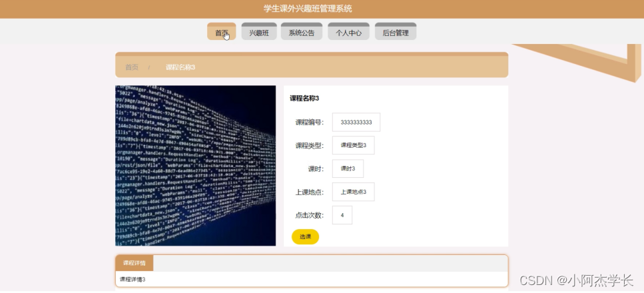Click the 课程详情3 description text
The height and width of the screenshot is (293, 644).
click(133, 280)
